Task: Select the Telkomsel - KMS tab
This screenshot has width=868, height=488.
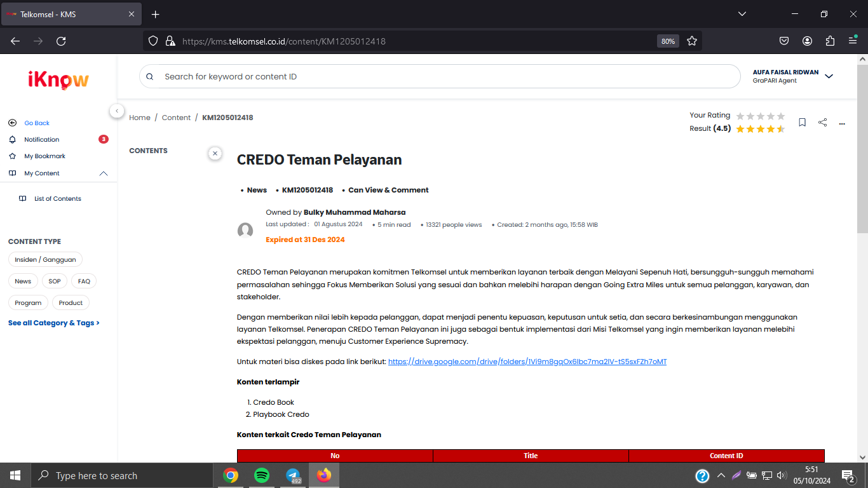Action: pos(71,14)
